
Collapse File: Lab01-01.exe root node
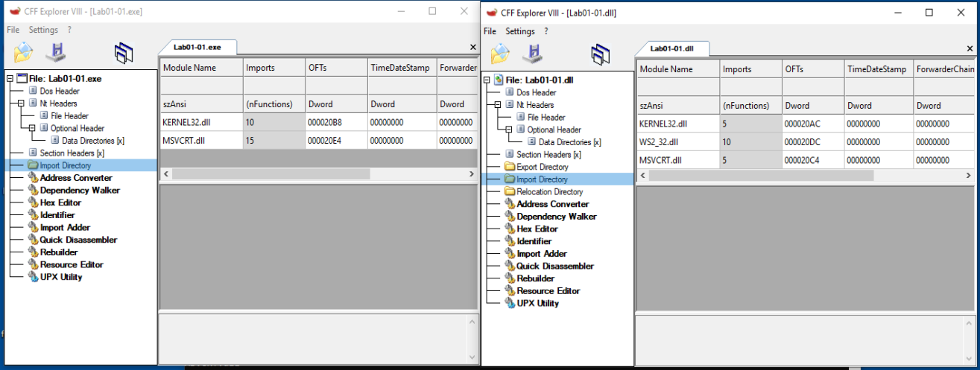[10, 78]
